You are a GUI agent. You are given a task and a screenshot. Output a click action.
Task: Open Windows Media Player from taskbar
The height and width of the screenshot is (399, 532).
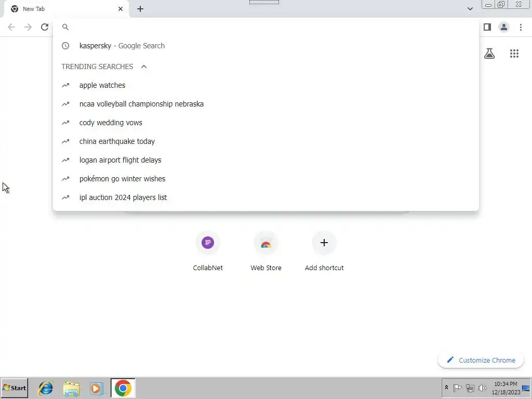[x=96, y=388]
